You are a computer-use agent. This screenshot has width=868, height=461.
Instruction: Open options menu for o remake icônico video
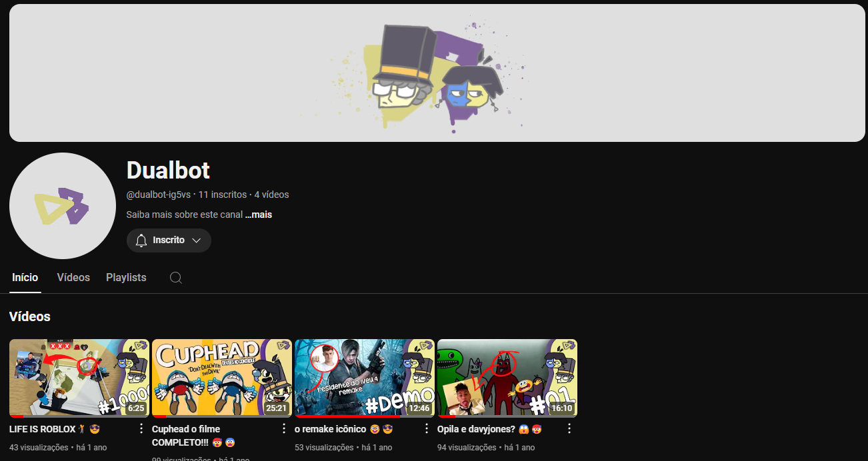[x=426, y=428]
